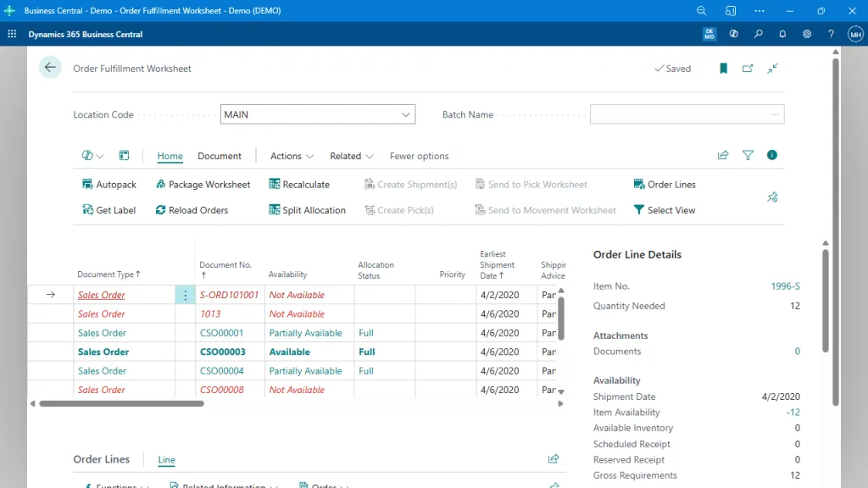Screen dimensions: 868x488
Task: Select the Line tab under Order Lines
Action: (166, 459)
